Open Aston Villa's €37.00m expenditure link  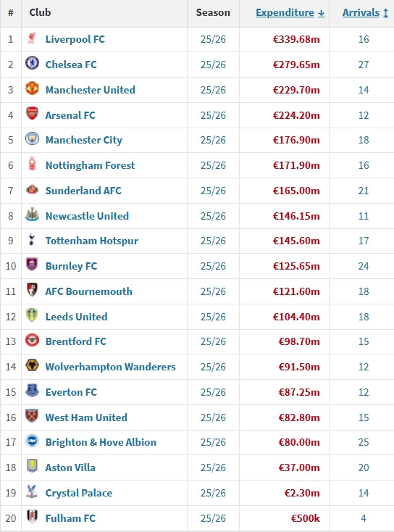(x=299, y=467)
